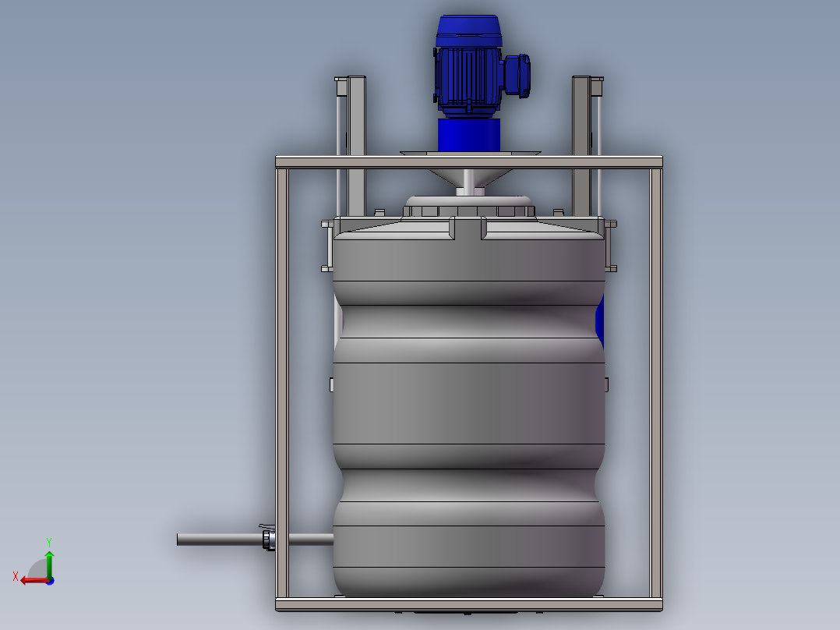
Task: Click the left vertical frame post
Action: coord(282,384)
